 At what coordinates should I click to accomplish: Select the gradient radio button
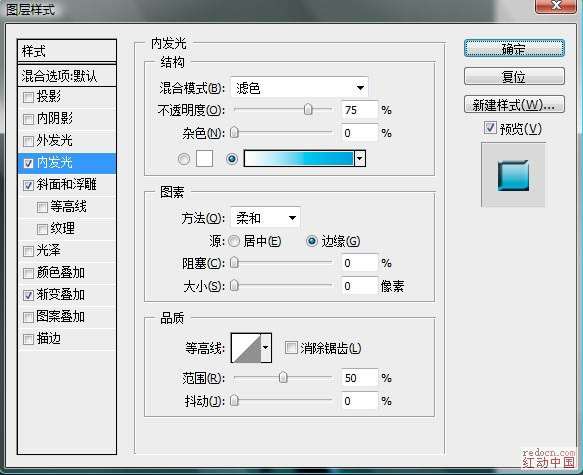232,159
